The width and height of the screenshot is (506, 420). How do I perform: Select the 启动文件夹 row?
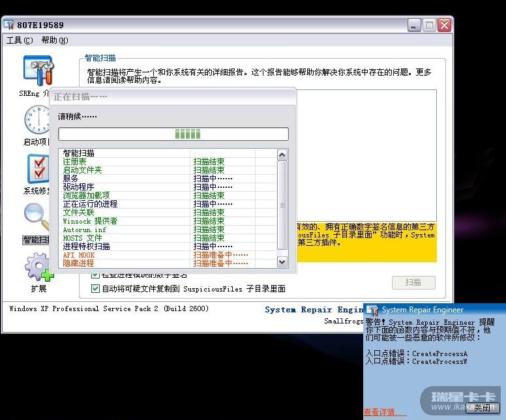point(168,170)
